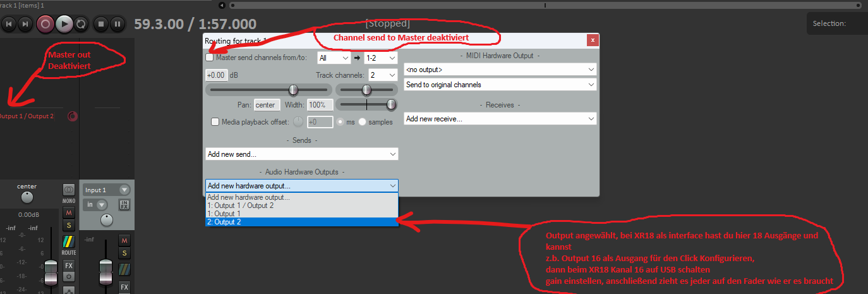Open the Track channels dropdown
The width and height of the screenshot is (868, 294).
[383, 75]
